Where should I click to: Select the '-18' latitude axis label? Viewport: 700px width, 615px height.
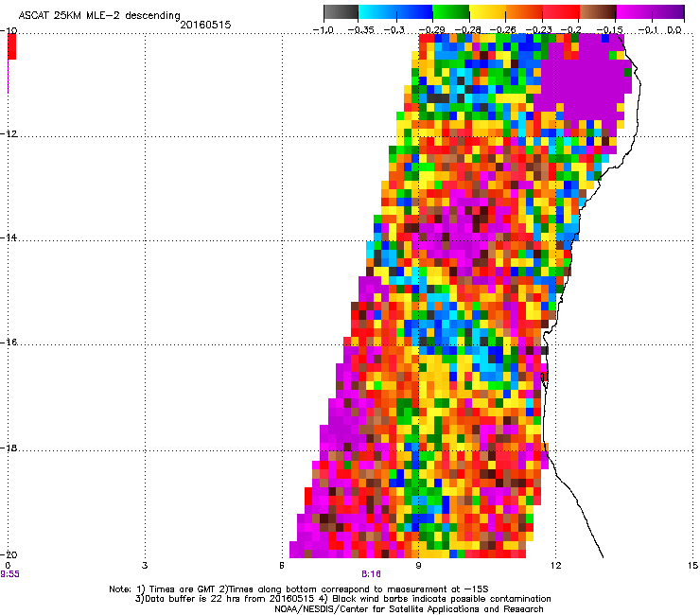coord(9,448)
